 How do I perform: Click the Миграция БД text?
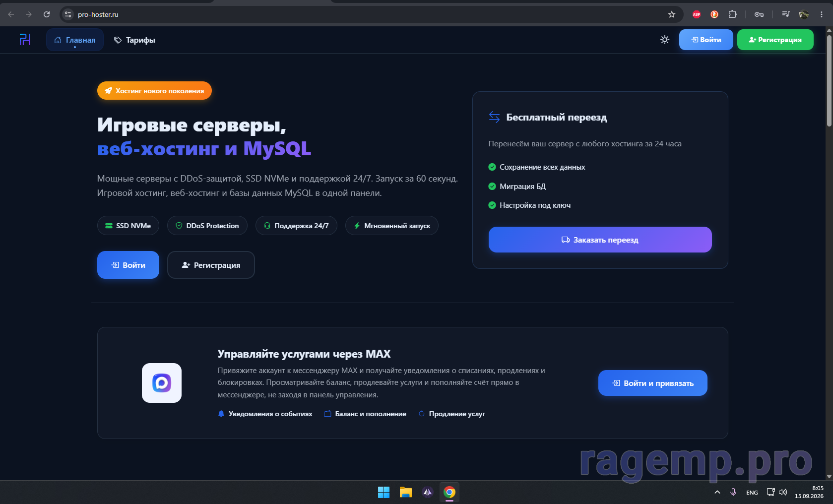coord(522,187)
